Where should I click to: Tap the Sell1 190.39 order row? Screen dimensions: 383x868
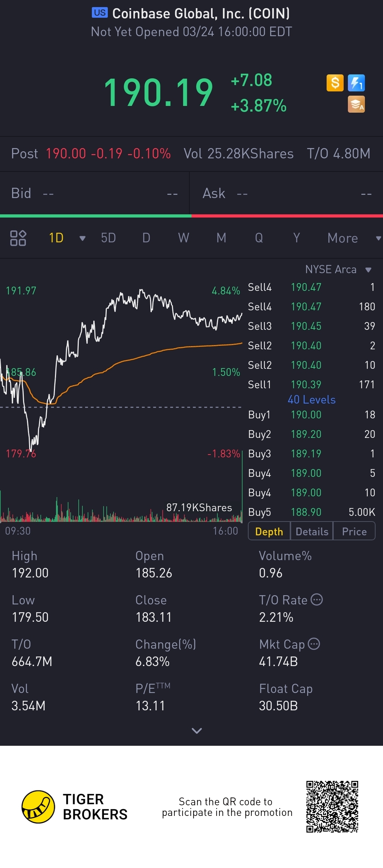click(311, 384)
